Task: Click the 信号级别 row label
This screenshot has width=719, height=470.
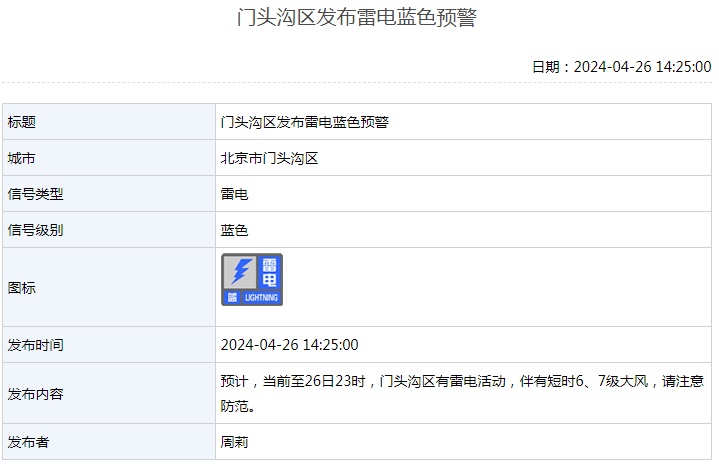Action: tap(36, 230)
